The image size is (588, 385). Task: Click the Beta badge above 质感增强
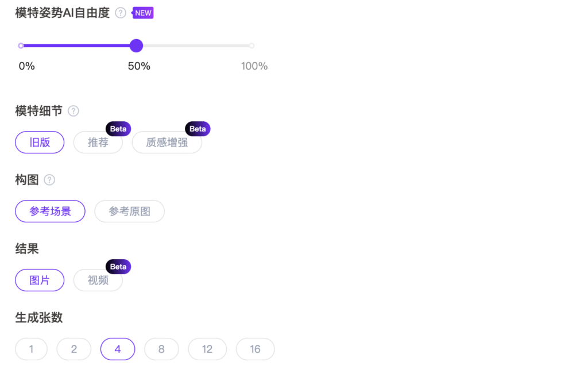198,129
